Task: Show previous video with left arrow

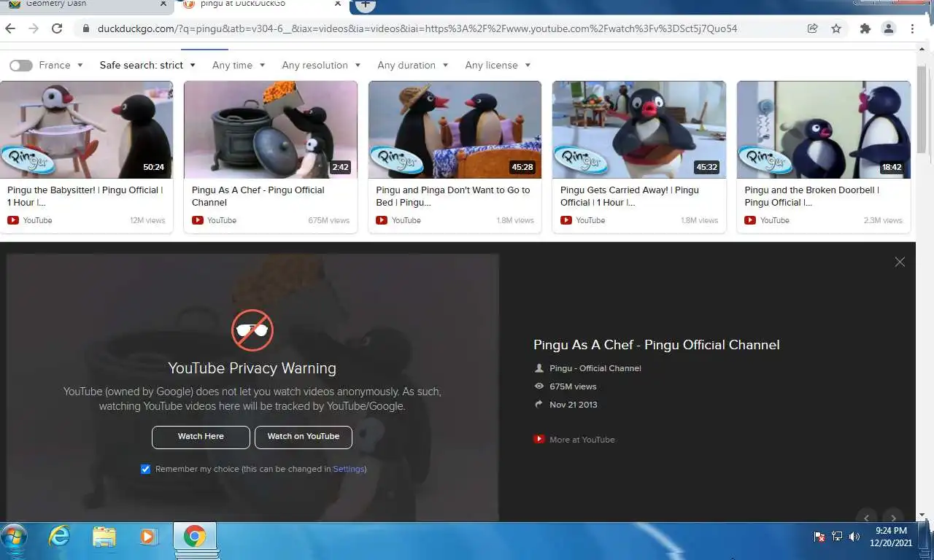Action: (x=866, y=516)
